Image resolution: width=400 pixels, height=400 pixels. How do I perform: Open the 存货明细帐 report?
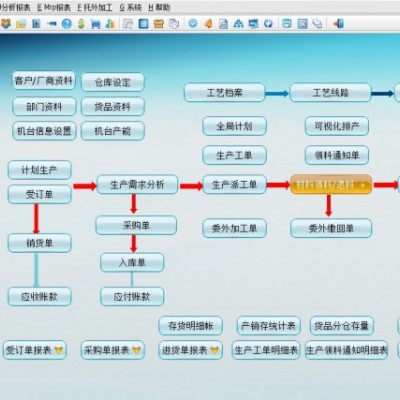tap(190, 326)
